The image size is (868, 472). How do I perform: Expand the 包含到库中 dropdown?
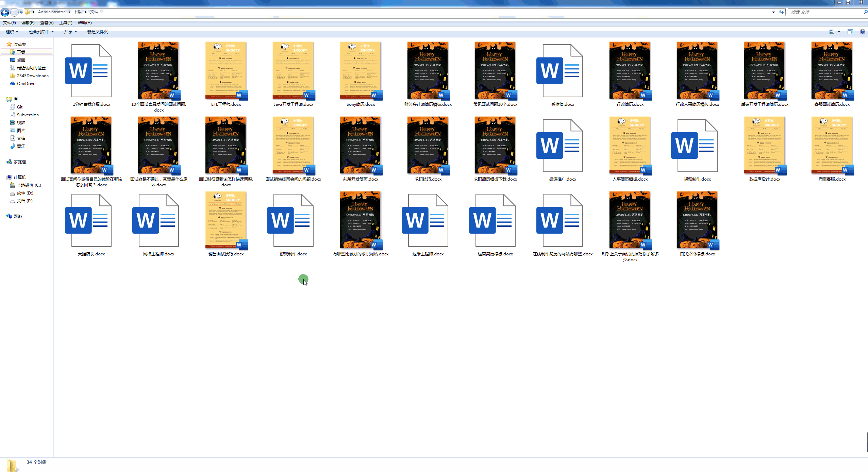41,32
